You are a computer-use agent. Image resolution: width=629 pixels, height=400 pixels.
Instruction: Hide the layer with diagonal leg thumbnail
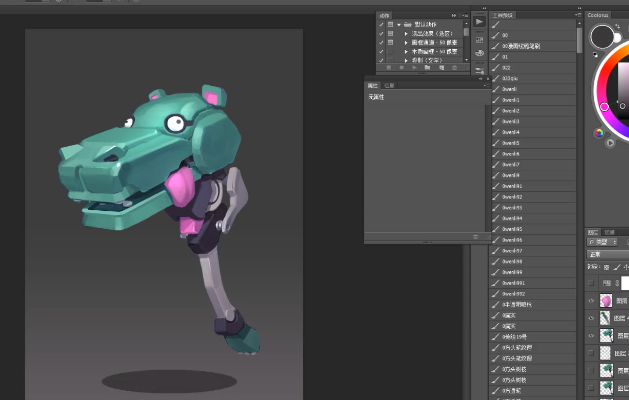(591, 318)
